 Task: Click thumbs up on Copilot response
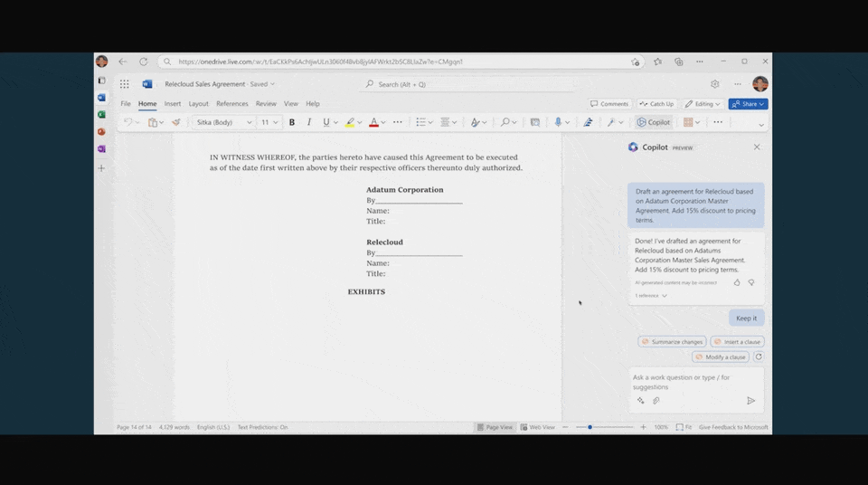737,282
